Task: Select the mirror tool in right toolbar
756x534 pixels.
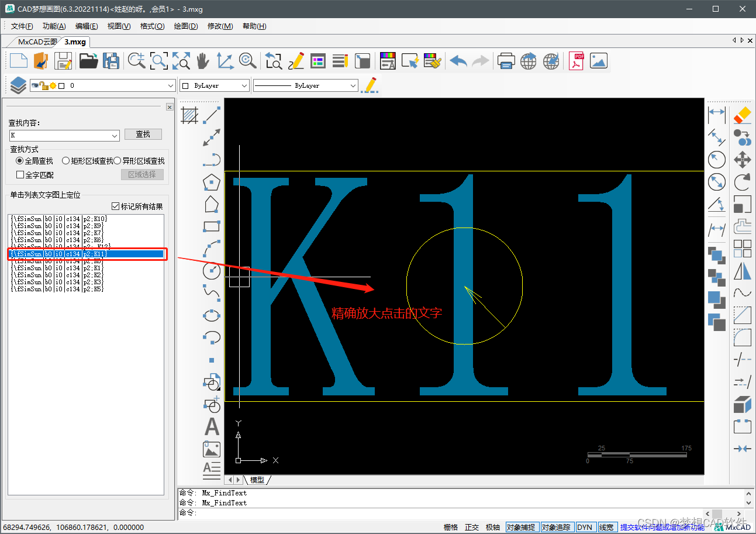Action: point(742,271)
